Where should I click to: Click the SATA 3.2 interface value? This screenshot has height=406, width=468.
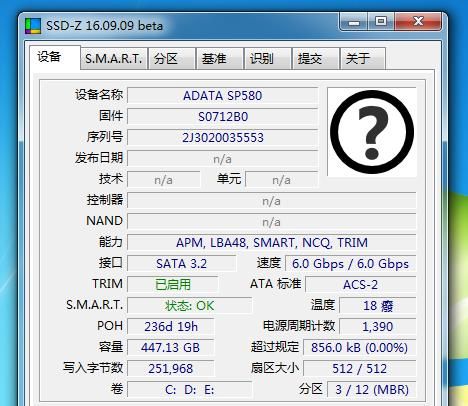pos(181,264)
